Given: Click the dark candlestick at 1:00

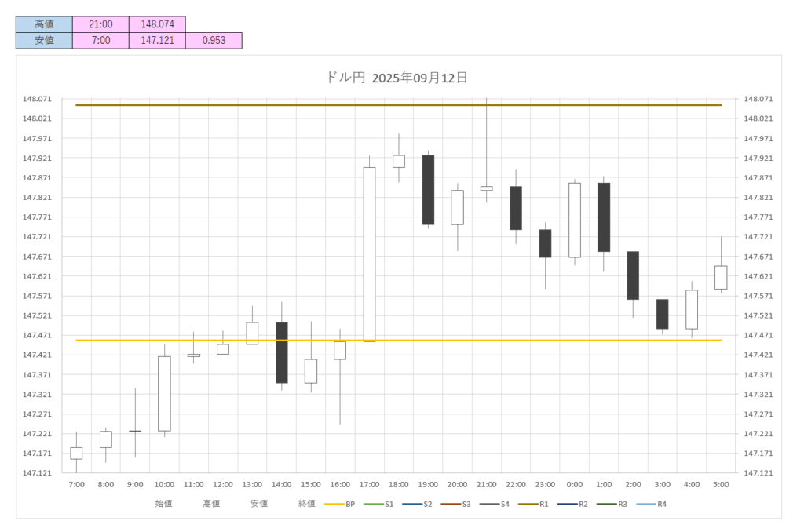Looking at the screenshot, I should [604, 217].
